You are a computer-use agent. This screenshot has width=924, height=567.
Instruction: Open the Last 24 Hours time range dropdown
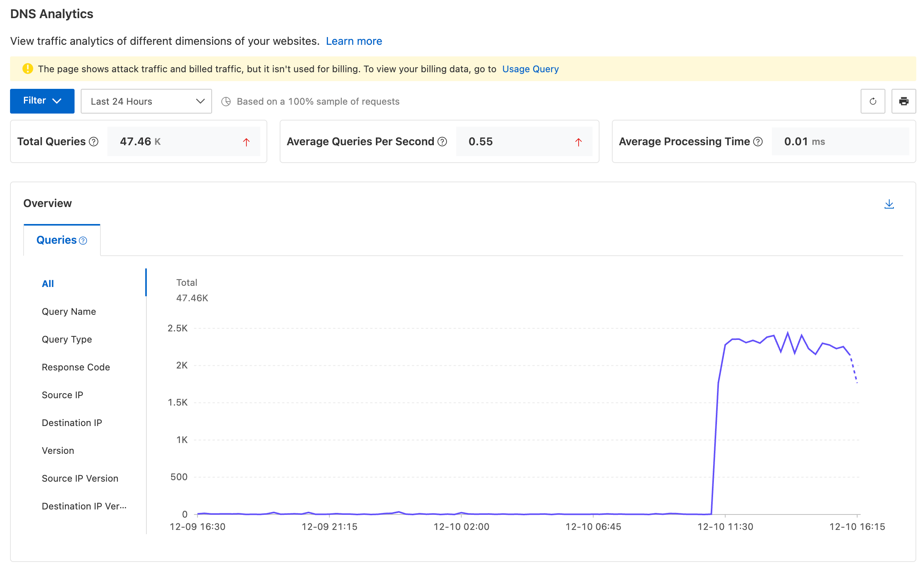pyautogui.click(x=146, y=101)
